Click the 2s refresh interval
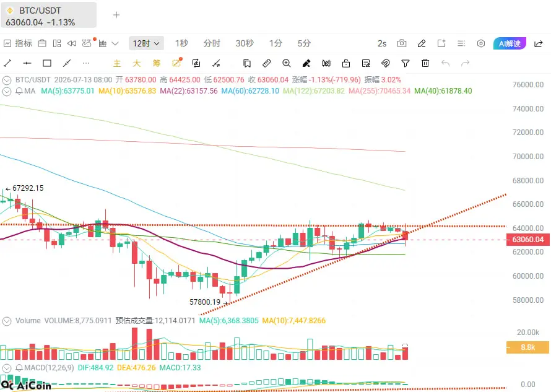The width and height of the screenshot is (551, 392). click(x=381, y=43)
